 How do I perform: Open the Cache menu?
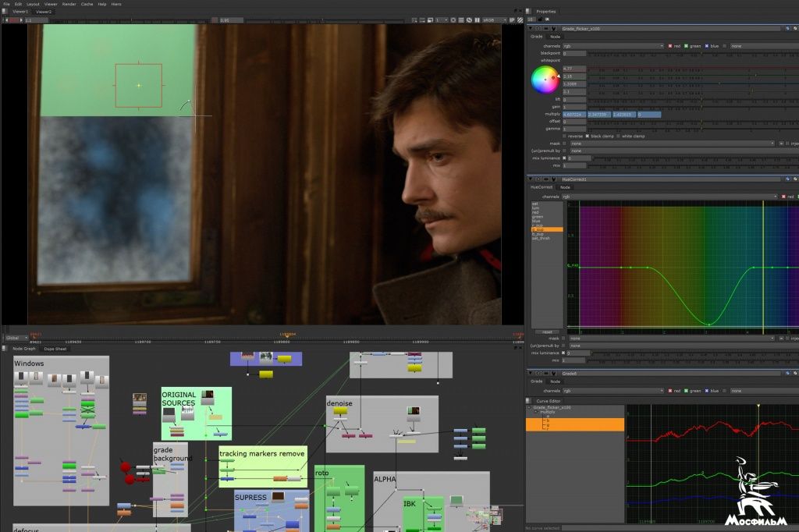tap(87, 4)
